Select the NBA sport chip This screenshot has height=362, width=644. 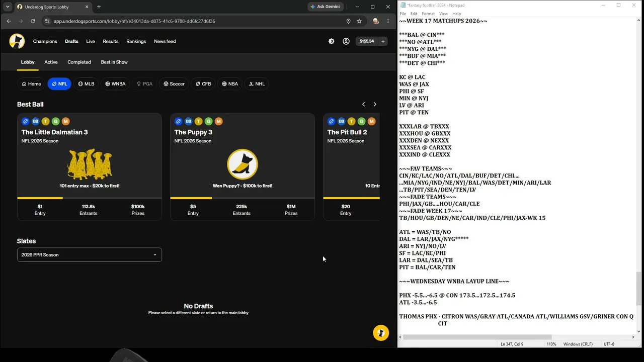tap(230, 84)
